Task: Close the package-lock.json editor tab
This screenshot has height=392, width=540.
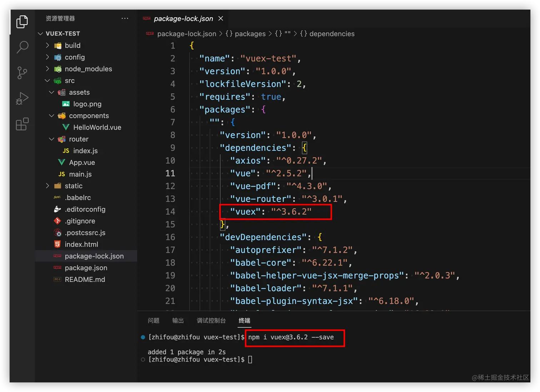Action: (x=221, y=18)
